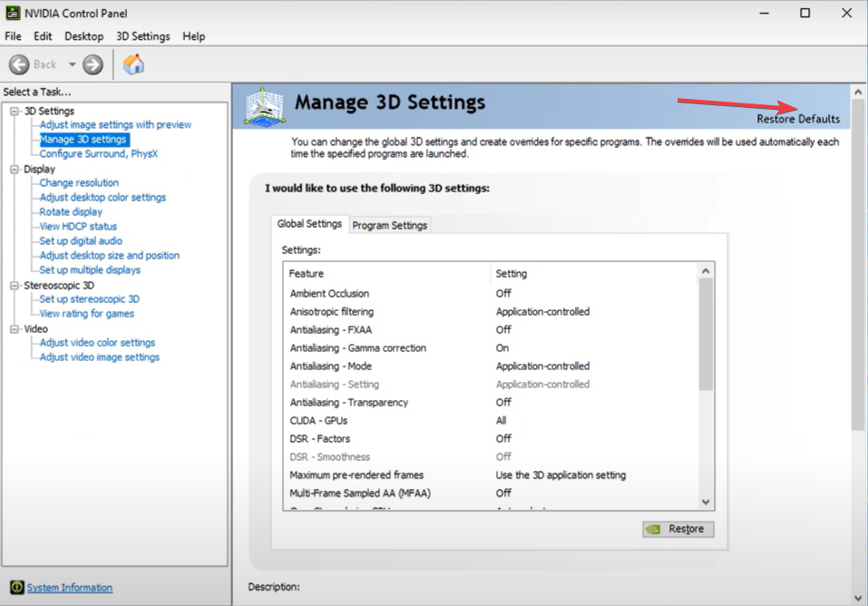The image size is (868, 606).
Task: Open the Help menu
Action: tap(194, 36)
